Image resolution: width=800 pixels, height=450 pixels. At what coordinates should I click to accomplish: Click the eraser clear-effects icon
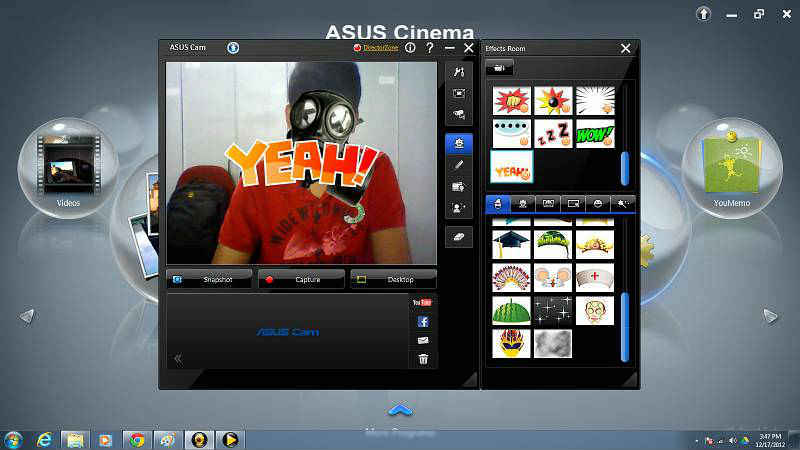pyautogui.click(x=459, y=237)
